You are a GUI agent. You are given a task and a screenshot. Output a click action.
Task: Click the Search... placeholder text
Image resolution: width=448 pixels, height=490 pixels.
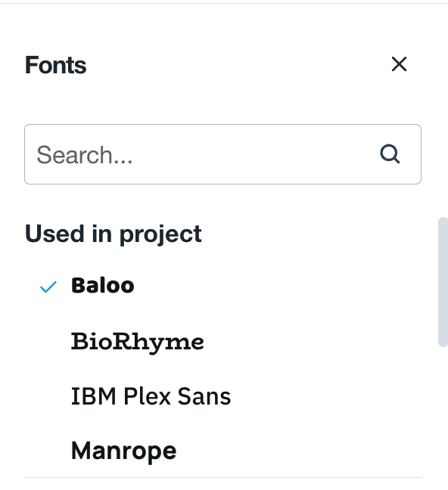tap(85, 155)
